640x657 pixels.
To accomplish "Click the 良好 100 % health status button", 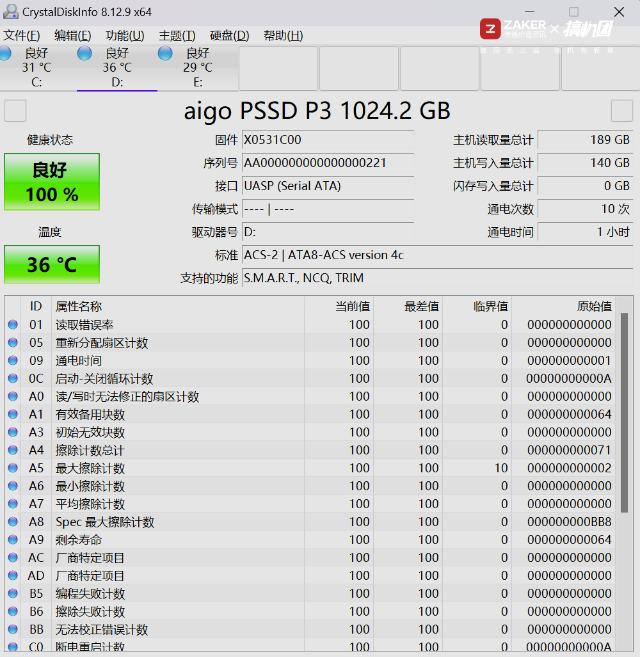I will pyautogui.click(x=52, y=182).
